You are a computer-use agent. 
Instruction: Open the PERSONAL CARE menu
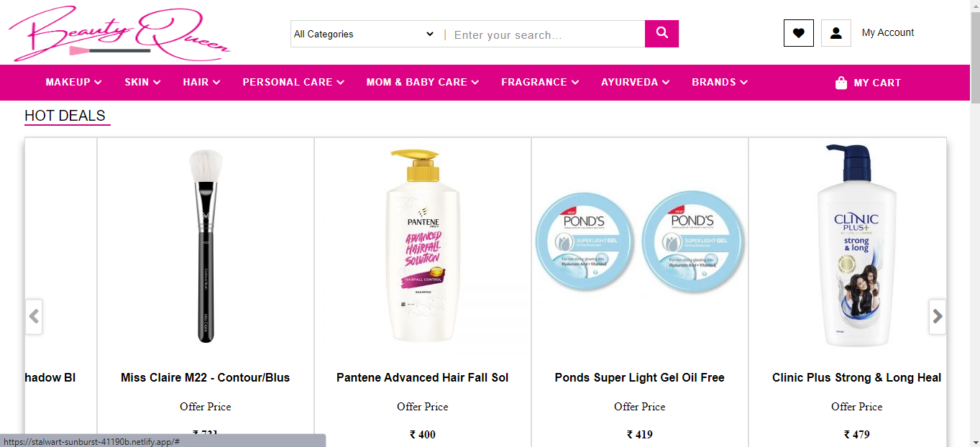click(293, 82)
